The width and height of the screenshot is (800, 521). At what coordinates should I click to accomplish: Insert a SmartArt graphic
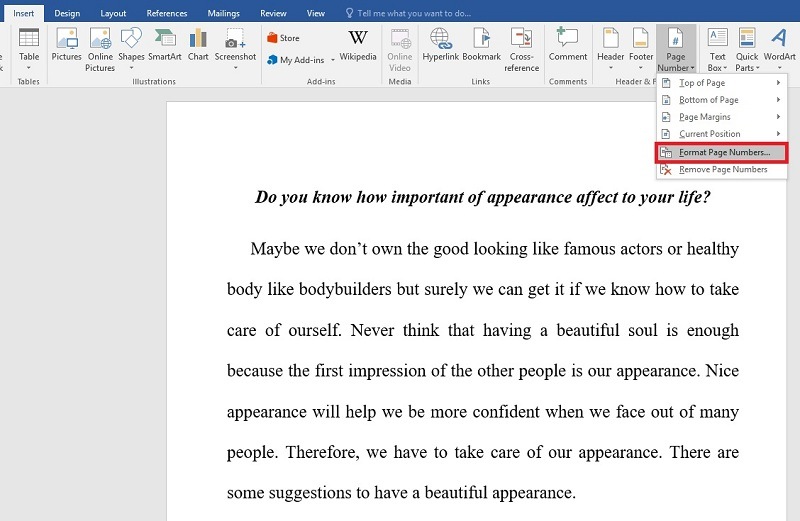coord(164,45)
